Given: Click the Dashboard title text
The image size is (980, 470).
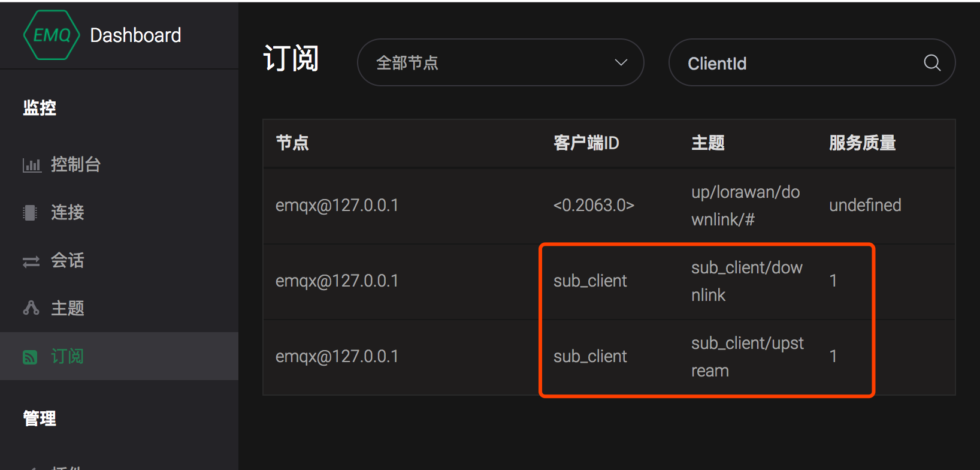Looking at the screenshot, I should (x=135, y=35).
